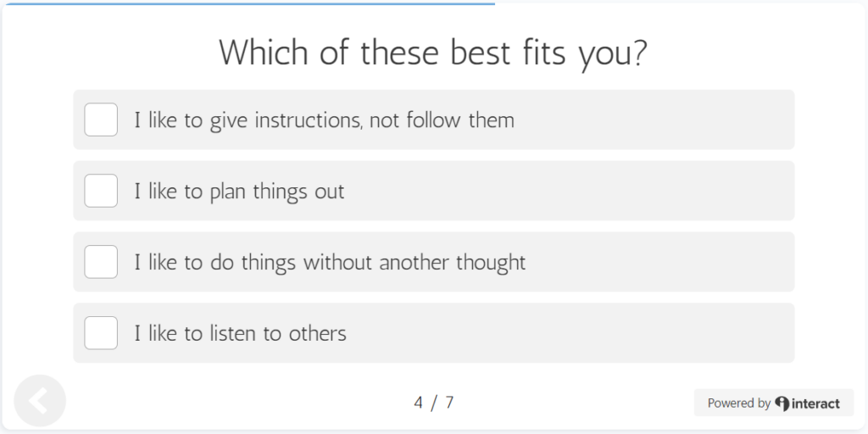
Task: Mark the 'listen to others' checkbox
Action: coord(101,332)
